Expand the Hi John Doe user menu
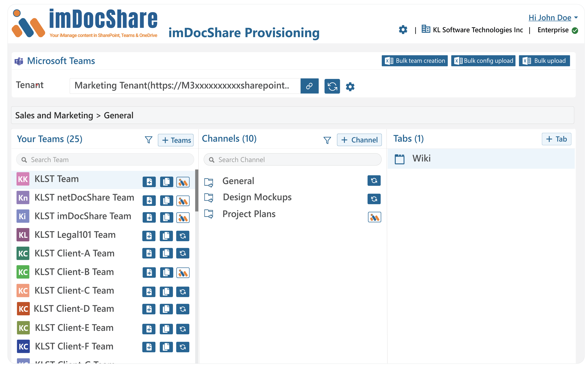The width and height of the screenshot is (588, 367). pyautogui.click(x=553, y=18)
